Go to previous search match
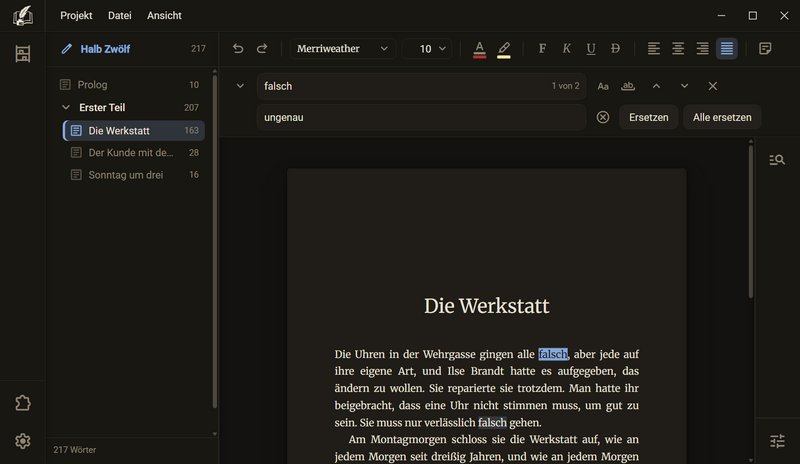 click(657, 86)
